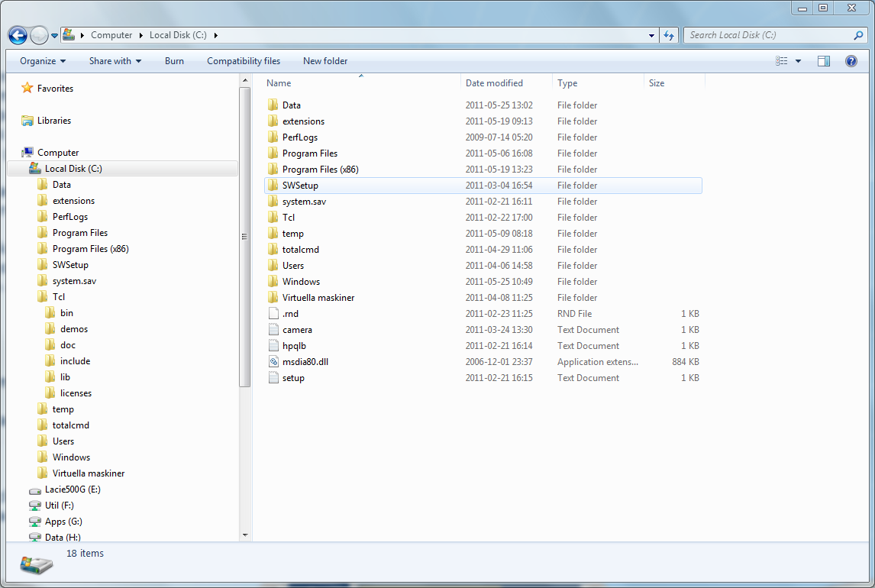Sort by Date modified column header
This screenshot has height=588, width=875.
coord(494,83)
